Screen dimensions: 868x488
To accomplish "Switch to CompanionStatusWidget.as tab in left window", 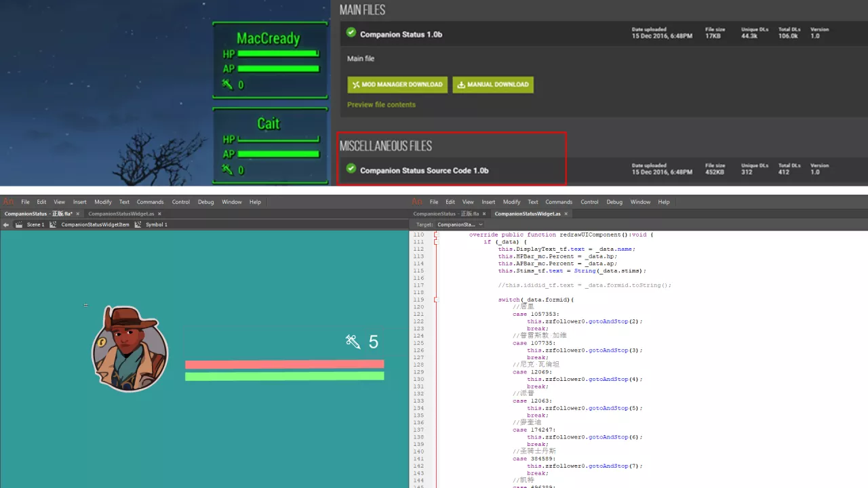I will pyautogui.click(x=125, y=213).
